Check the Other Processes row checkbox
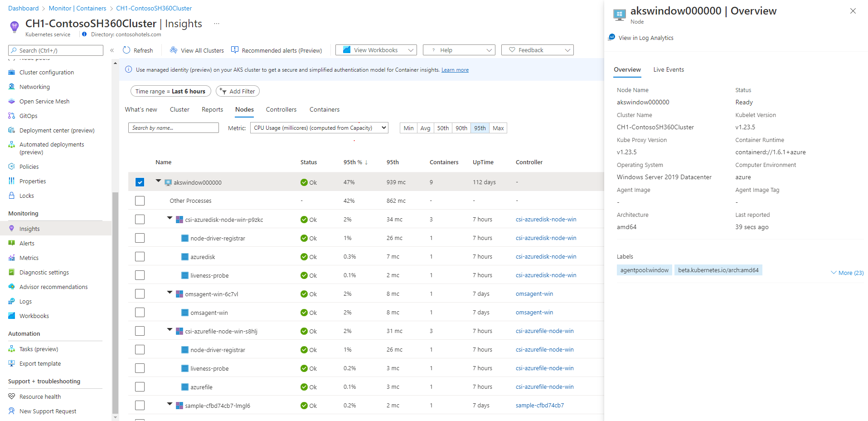 (x=140, y=201)
